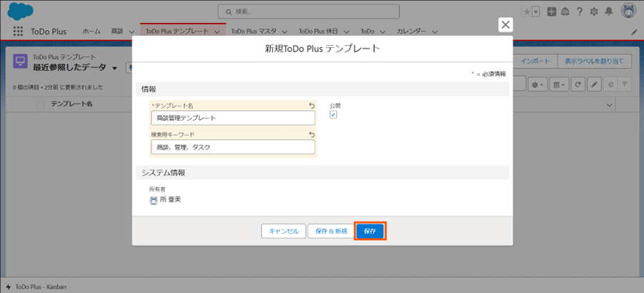Expand the ToDo tab chevron

click(383, 31)
